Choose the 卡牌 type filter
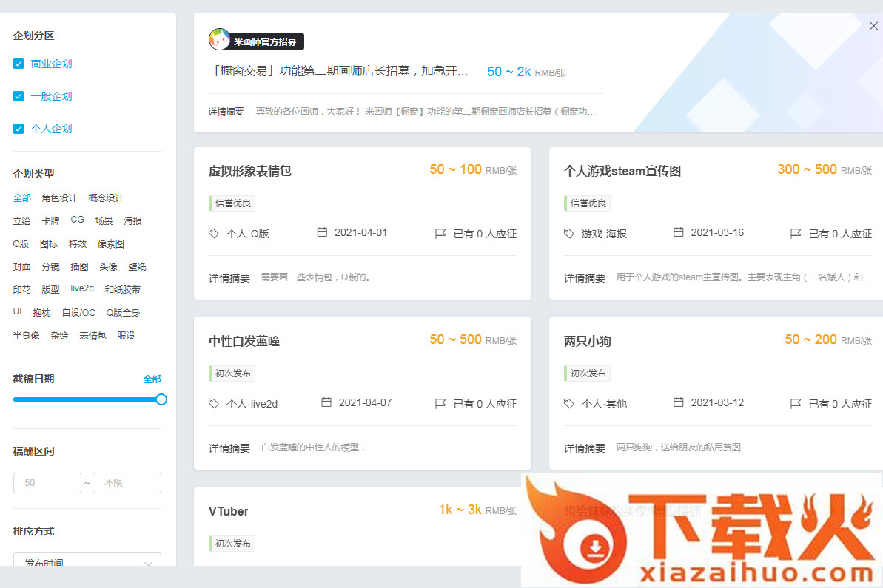Screen dimensions: 883x588 point(50,221)
